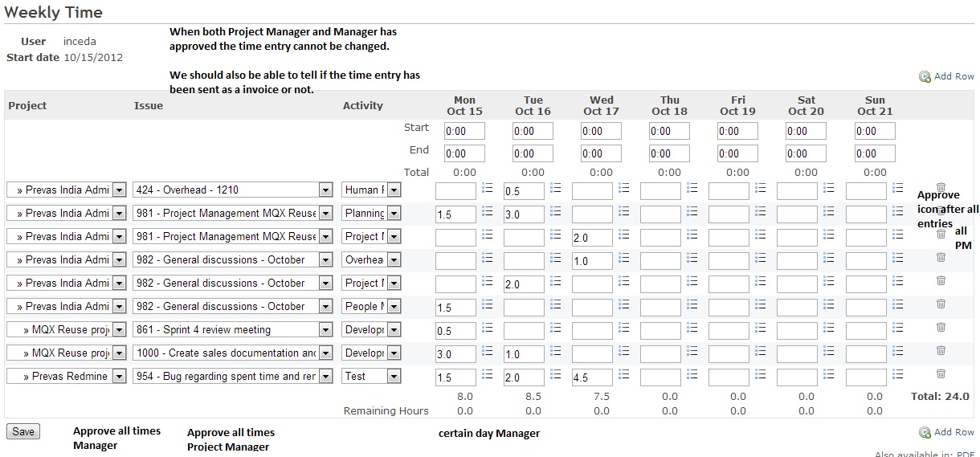Open Wednesday details icon in Test row
This screenshot has height=457, width=980.
click(624, 374)
